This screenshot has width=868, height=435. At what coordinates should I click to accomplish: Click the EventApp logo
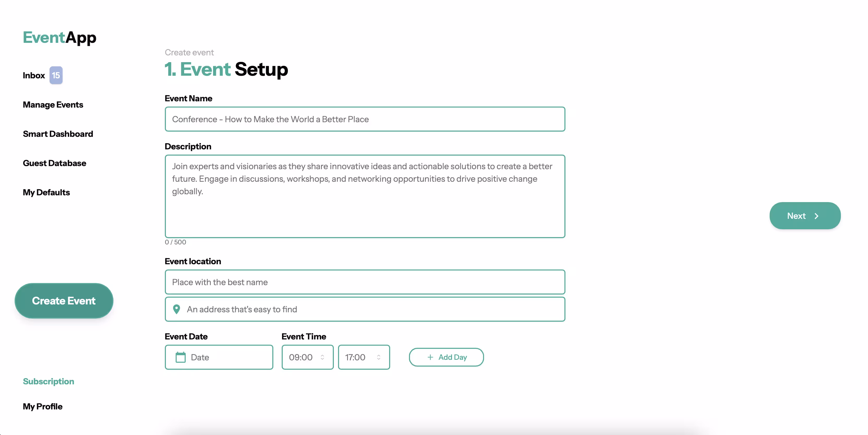(x=59, y=37)
